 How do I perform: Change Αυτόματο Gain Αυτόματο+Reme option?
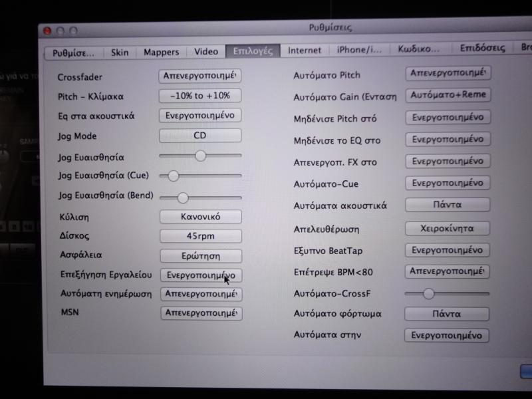click(448, 95)
